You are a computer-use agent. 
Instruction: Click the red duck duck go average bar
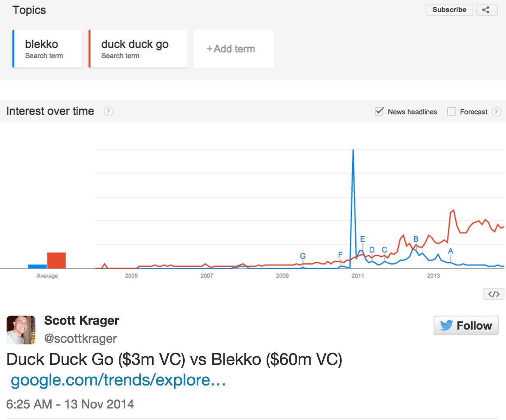tap(56, 261)
